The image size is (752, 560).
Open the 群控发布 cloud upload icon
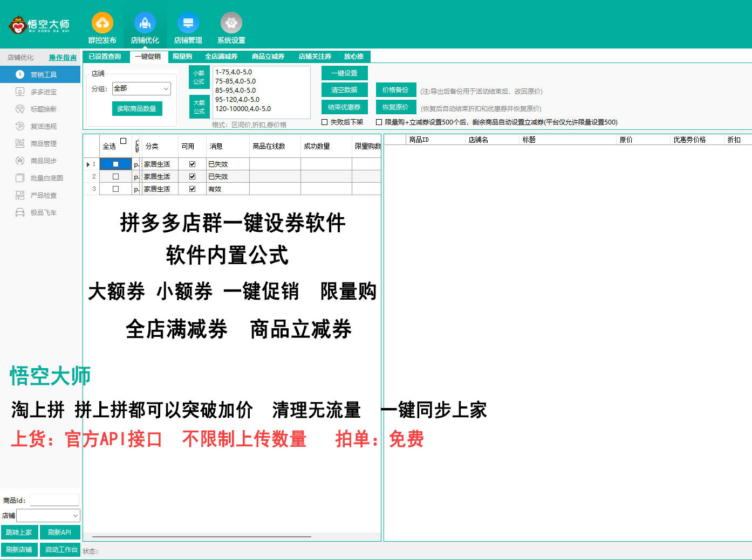(102, 23)
